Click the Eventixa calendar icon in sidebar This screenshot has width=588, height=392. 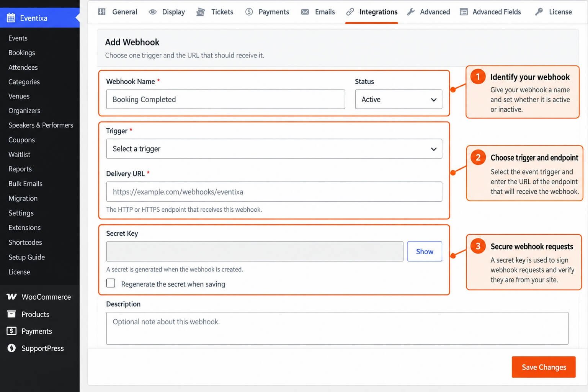click(11, 18)
